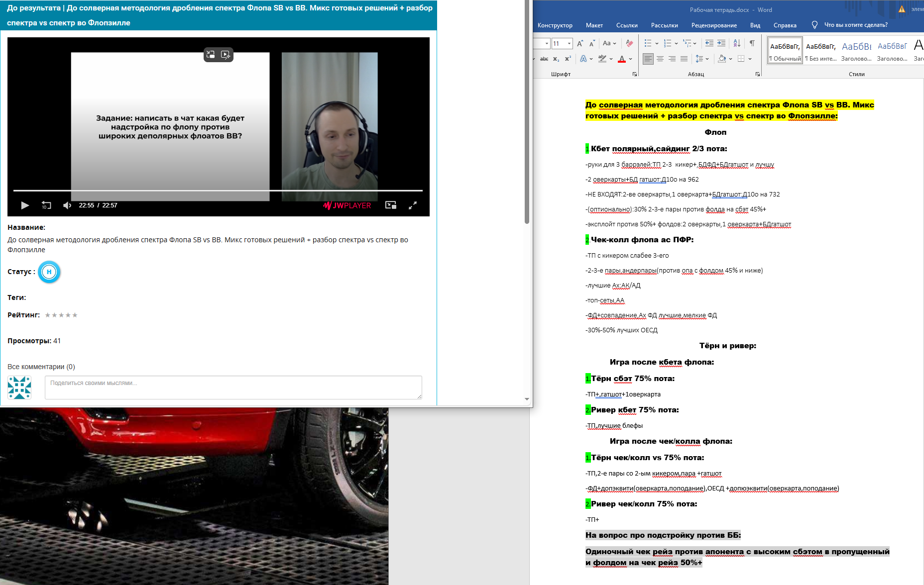Image resolution: width=924 pixels, height=585 pixels.
Task: Click the user avatar beside comment box
Action: pos(19,388)
